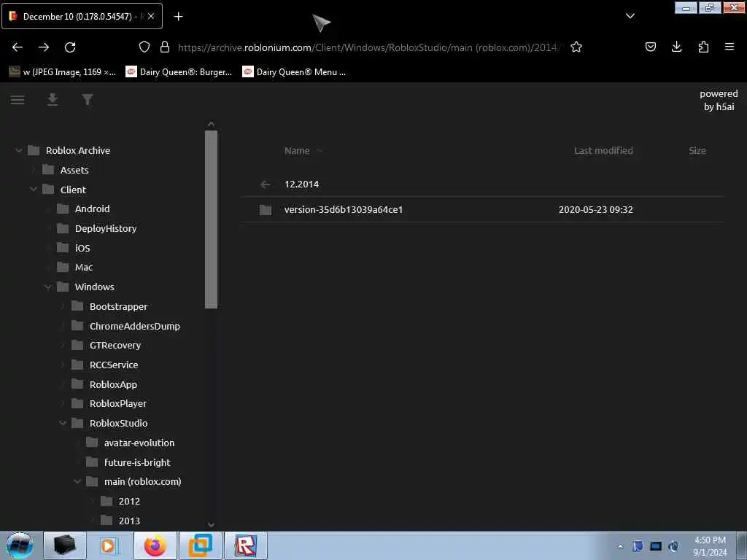Sort by Last modified column
This screenshot has width=747, height=560.
(x=603, y=150)
